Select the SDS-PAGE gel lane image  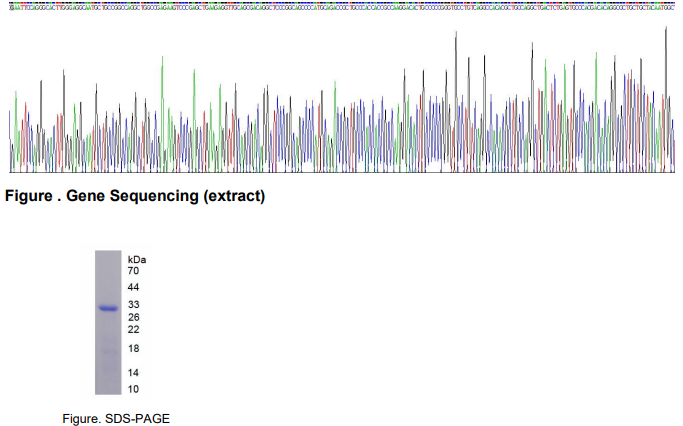point(108,322)
